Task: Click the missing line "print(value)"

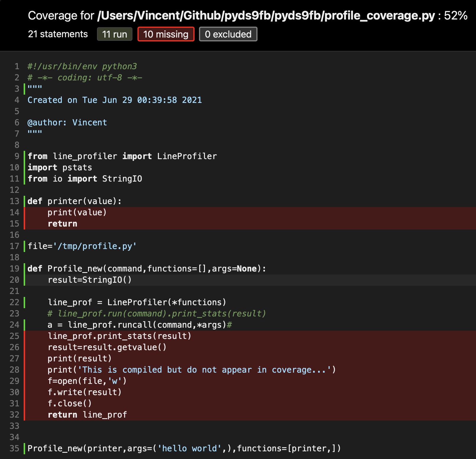Action: tap(77, 212)
